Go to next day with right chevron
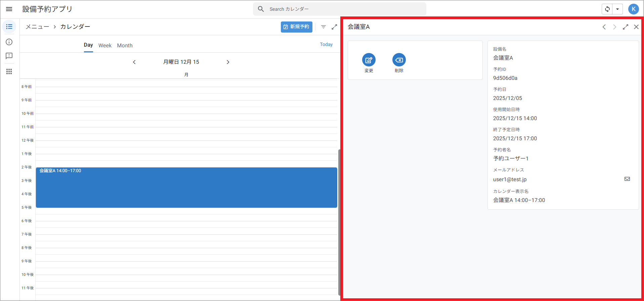This screenshot has width=644, height=301. [228, 62]
